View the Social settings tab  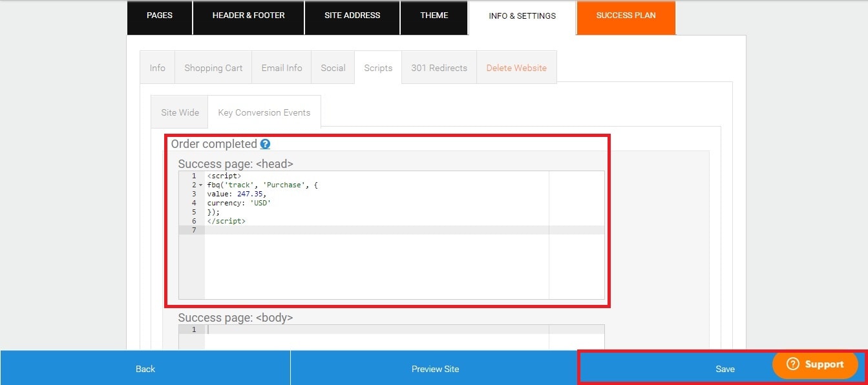tap(333, 67)
